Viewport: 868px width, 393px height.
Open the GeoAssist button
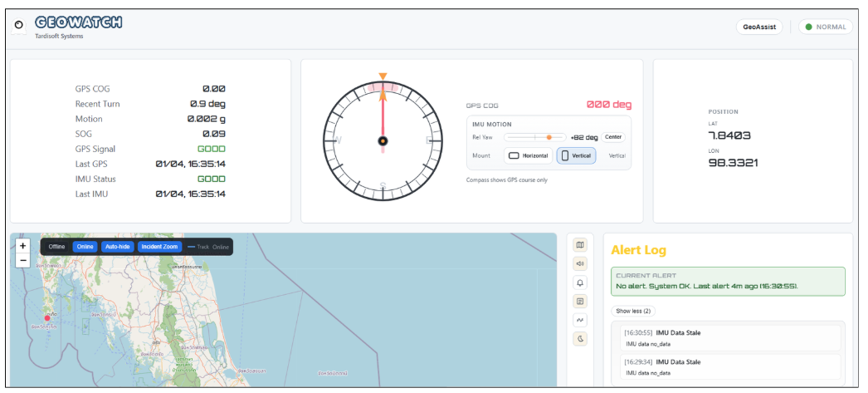click(759, 27)
